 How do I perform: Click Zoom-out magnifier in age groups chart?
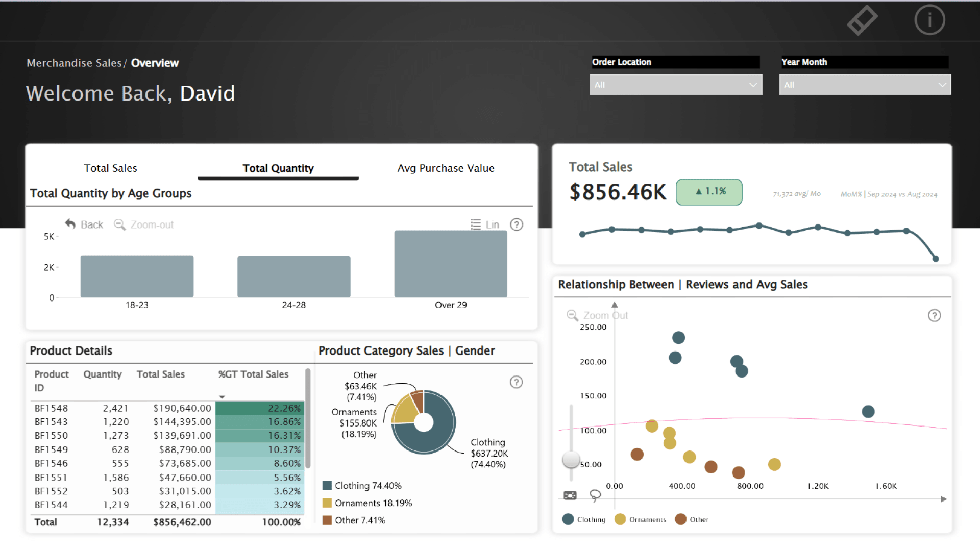[x=119, y=224]
